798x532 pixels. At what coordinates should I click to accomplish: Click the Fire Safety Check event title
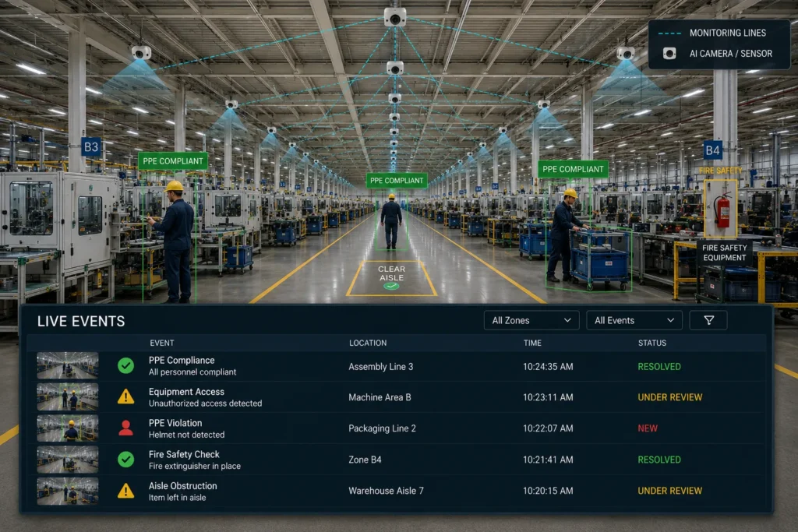[184, 454]
